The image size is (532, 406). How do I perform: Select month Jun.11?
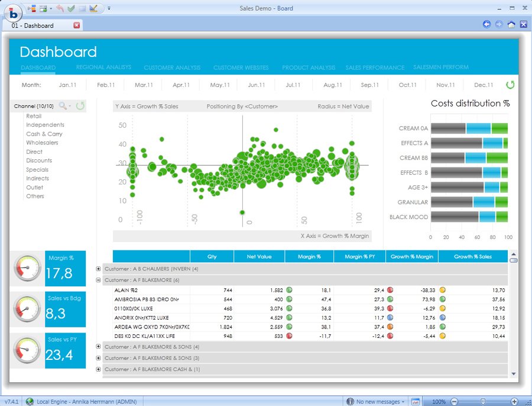tap(256, 85)
